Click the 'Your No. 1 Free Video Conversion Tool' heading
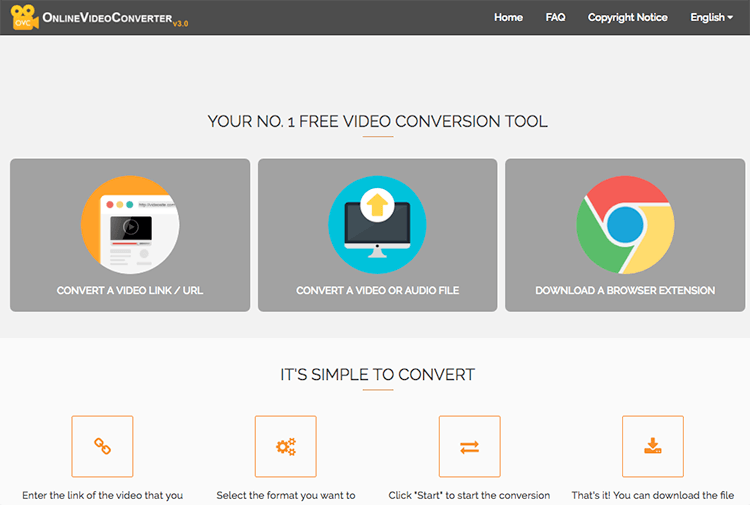 coord(377,121)
